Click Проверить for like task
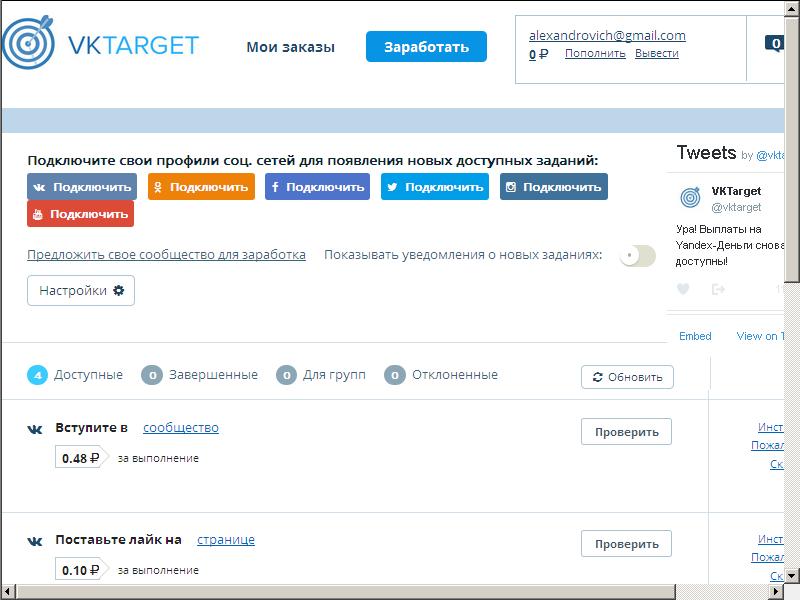 click(x=626, y=544)
